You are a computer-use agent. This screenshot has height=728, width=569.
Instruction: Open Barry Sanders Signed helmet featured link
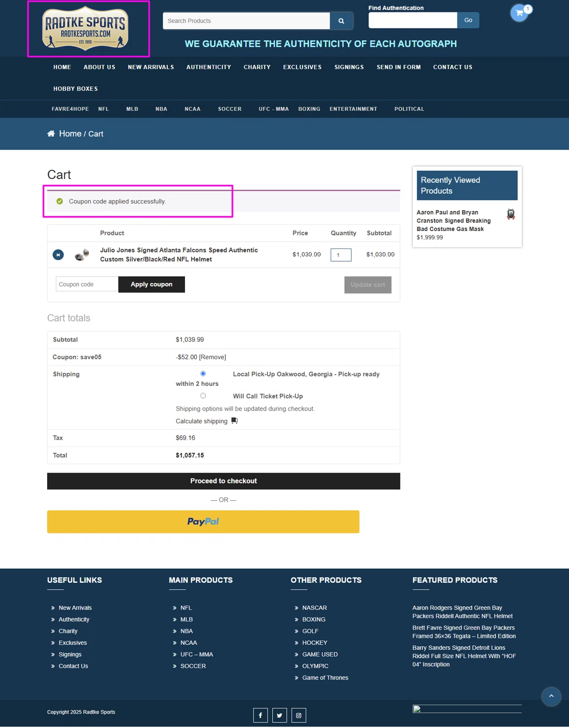click(464, 656)
